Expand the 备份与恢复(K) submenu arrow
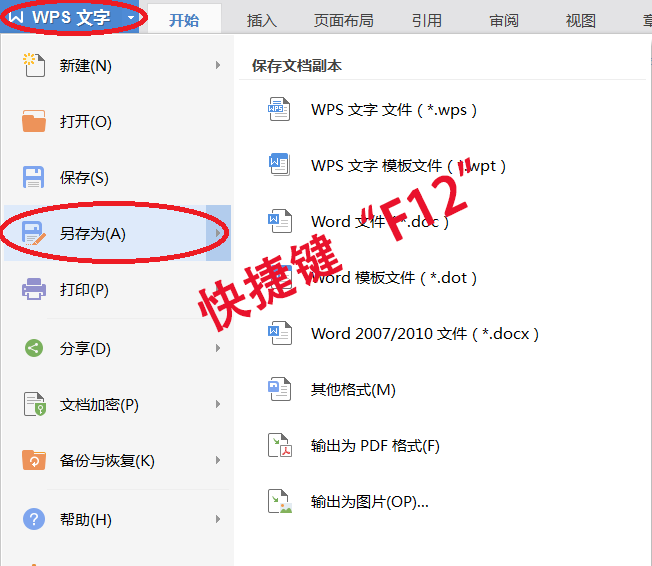This screenshot has width=652, height=566. pyautogui.click(x=217, y=460)
